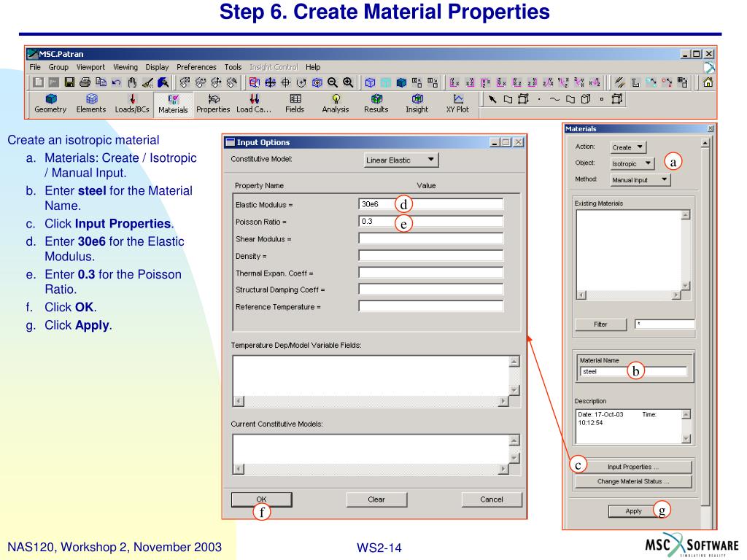Viewport: 747px width, 560px height.
Task: Click the Filter button
Action: (x=601, y=324)
